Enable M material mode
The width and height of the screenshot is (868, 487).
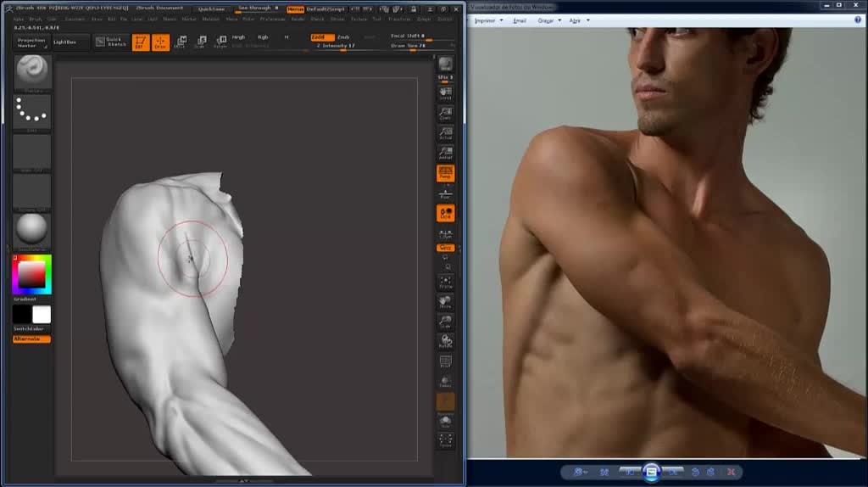coord(287,37)
